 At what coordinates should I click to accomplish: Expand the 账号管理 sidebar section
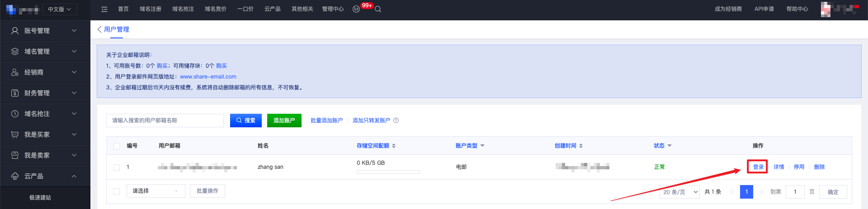tap(45, 31)
